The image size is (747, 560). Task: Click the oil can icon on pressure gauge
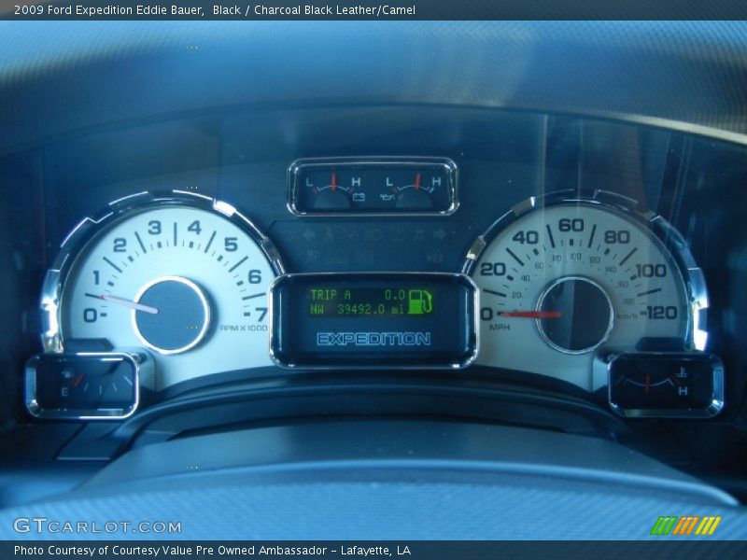387,196
